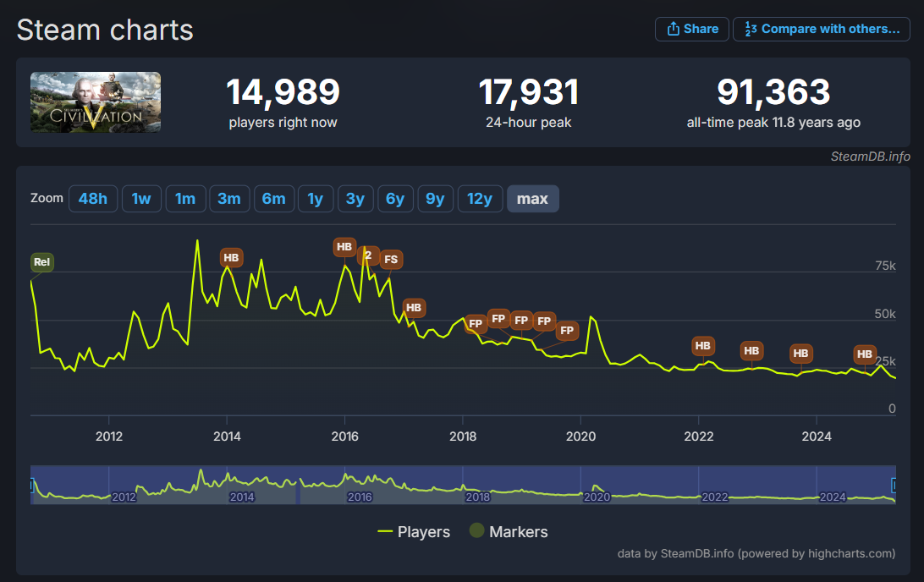The image size is (924, 582).
Task: Grab the left navigator range handle
Action: 32,485
